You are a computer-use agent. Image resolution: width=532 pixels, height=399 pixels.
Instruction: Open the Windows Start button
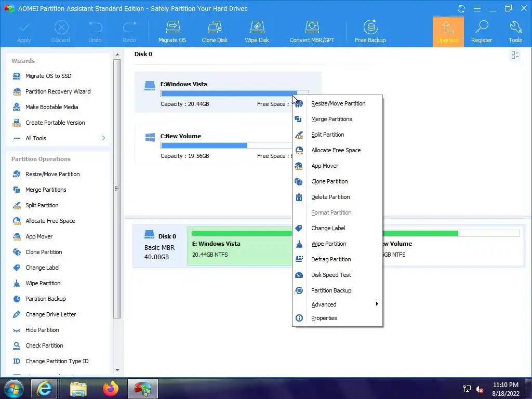point(13,389)
